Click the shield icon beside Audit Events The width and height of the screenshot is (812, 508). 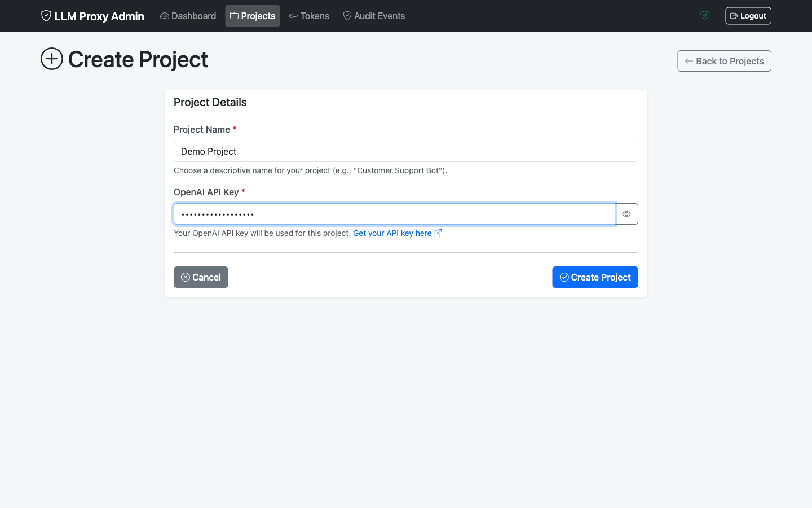(347, 16)
